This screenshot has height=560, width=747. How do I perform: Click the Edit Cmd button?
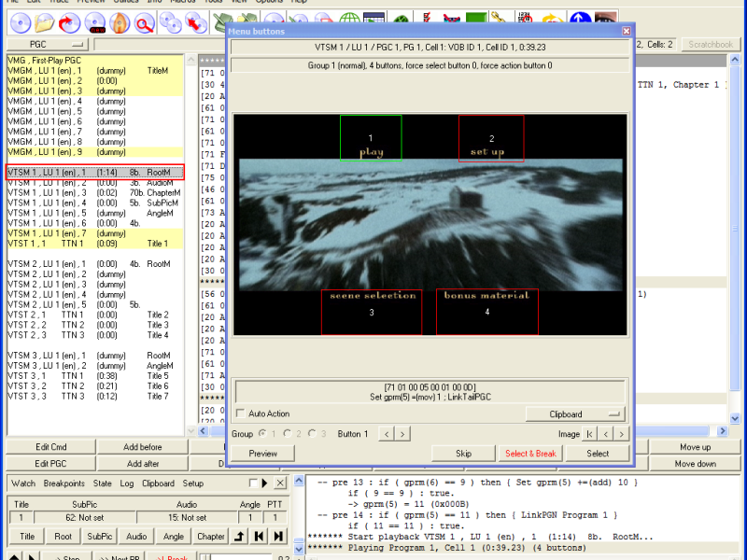coord(51,447)
